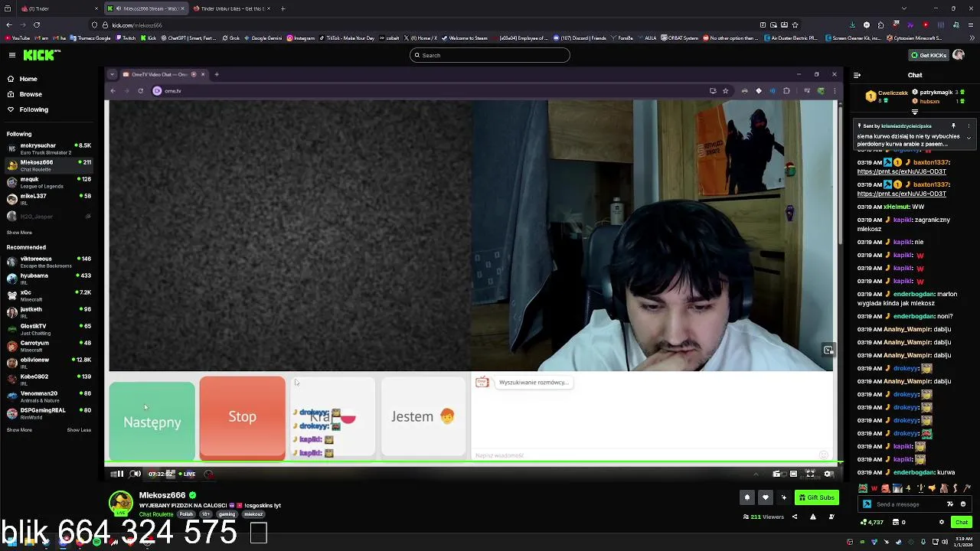Image resolution: width=980 pixels, height=551 pixels.
Task: Show More under Recommended list
Action: [x=19, y=430]
